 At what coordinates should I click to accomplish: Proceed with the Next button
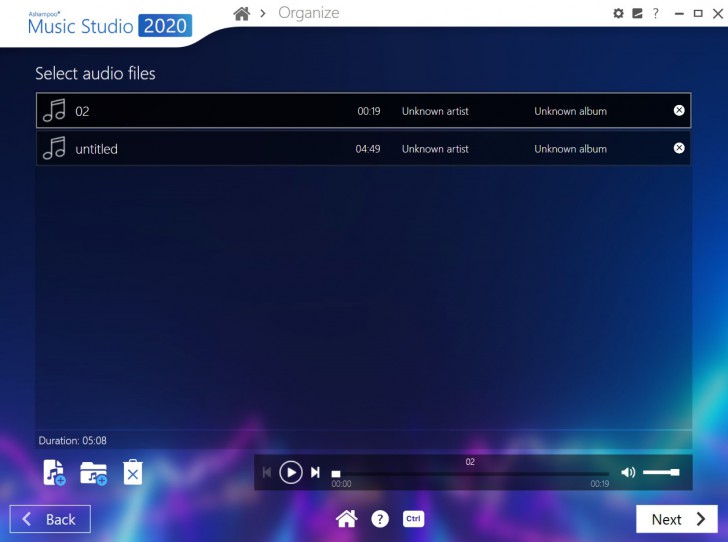pyautogui.click(x=677, y=519)
